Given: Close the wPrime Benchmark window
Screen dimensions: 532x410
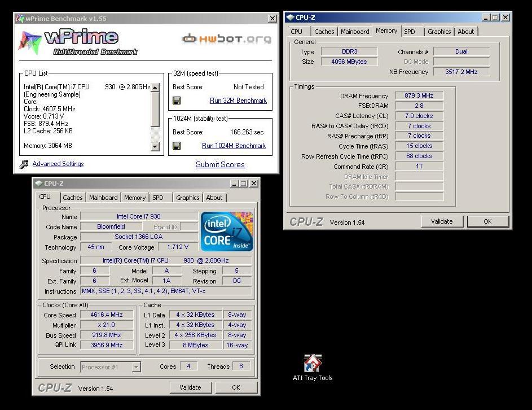Looking at the screenshot, I should coord(272,18).
